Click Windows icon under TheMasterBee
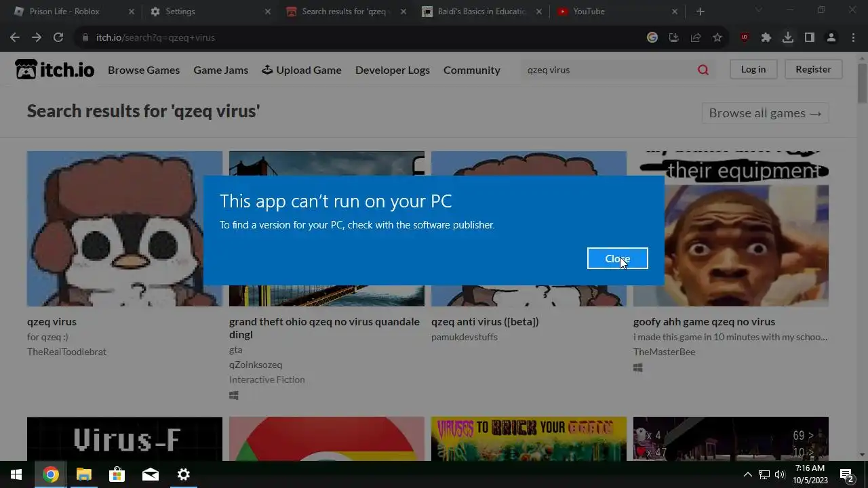This screenshot has height=488, width=868. click(x=638, y=367)
